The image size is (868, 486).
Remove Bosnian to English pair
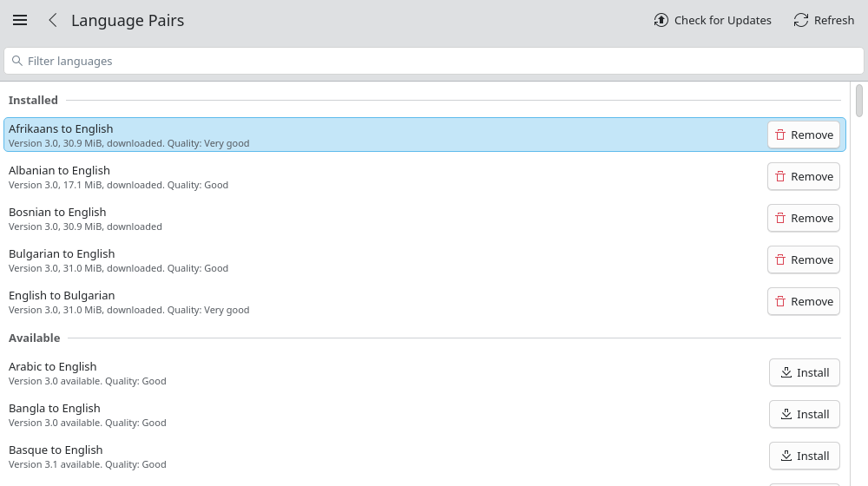point(804,218)
